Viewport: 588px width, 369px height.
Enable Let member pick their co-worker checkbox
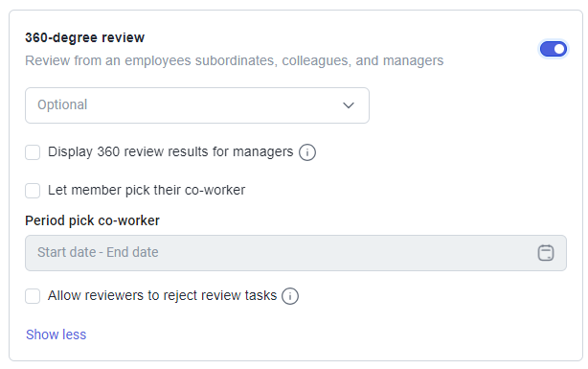[33, 191]
